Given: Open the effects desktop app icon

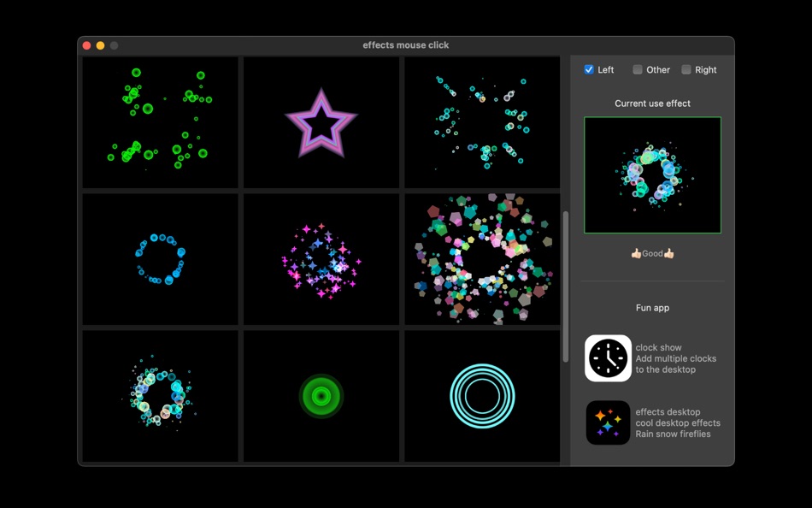Looking at the screenshot, I should [608, 422].
